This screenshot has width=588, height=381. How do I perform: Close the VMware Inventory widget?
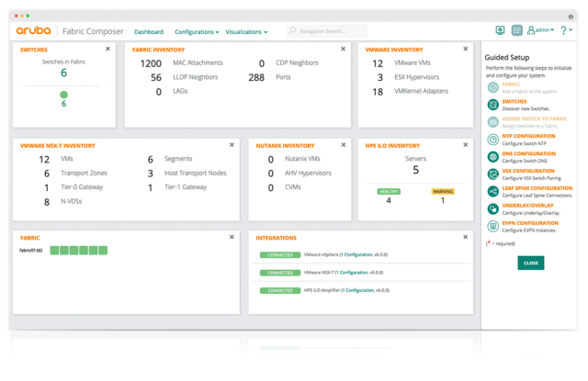(x=465, y=50)
